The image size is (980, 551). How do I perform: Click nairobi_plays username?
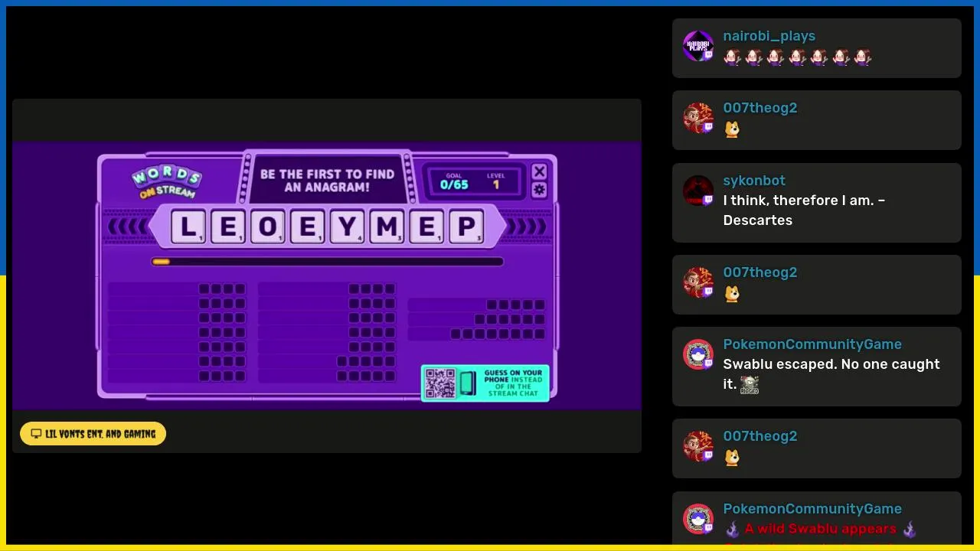[x=769, y=36]
